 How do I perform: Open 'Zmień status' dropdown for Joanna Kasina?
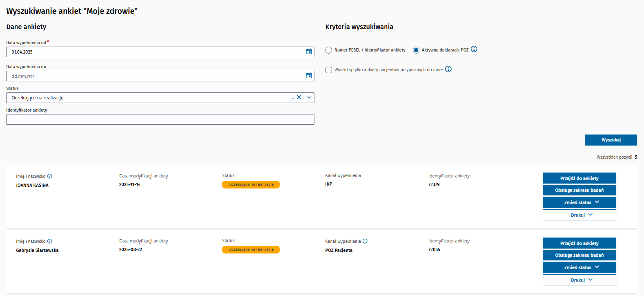[579, 202]
